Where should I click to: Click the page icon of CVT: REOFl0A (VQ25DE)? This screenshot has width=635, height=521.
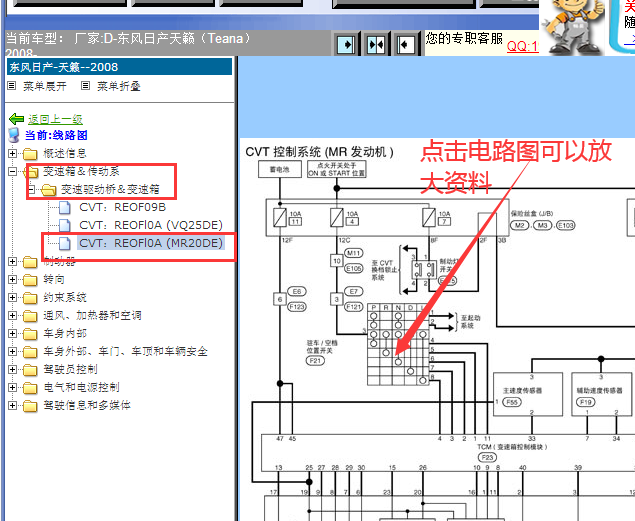click(65, 225)
